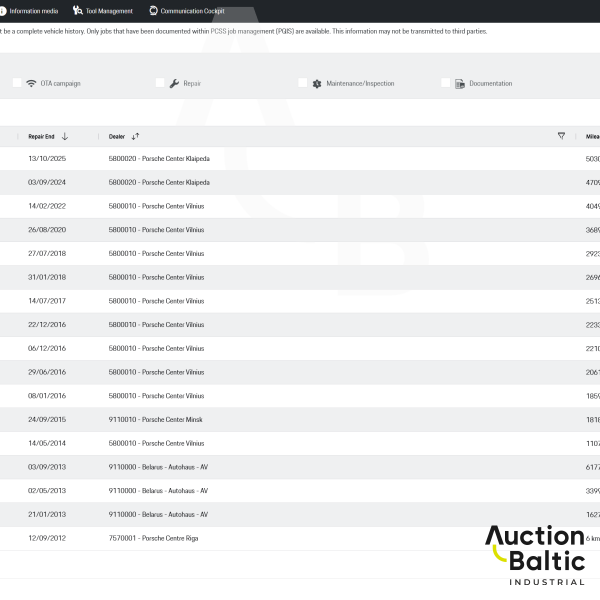This screenshot has width=600, height=600.
Task: Select the 14/07/2017 repair date
Action: pyautogui.click(x=47, y=301)
